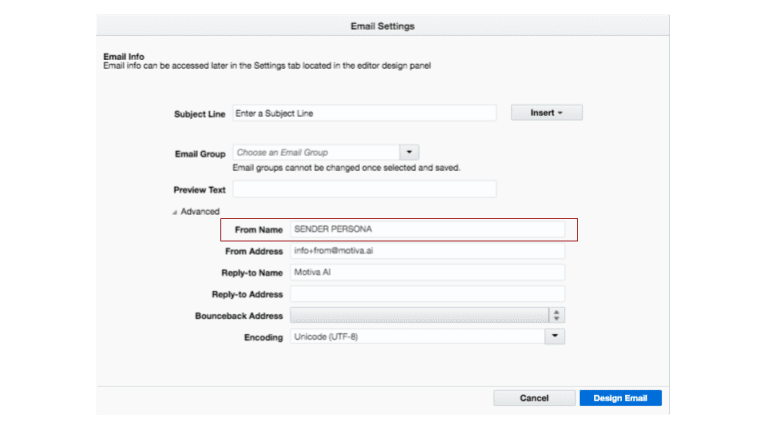The height and width of the screenshot is (430, 768).
Task: Collapse the Advanced section triangle
Action: pyautogui.click(x=175, y=212)
